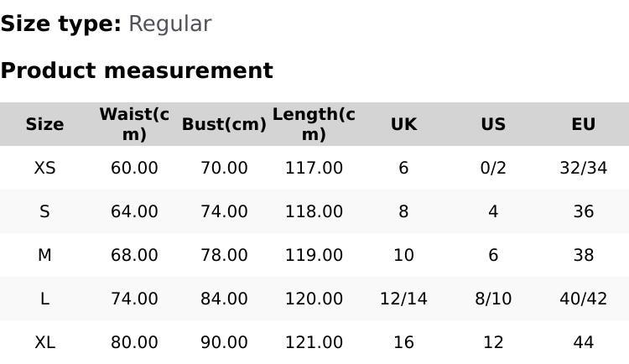Click the 32/34 EU size cell

click(584, 168)
